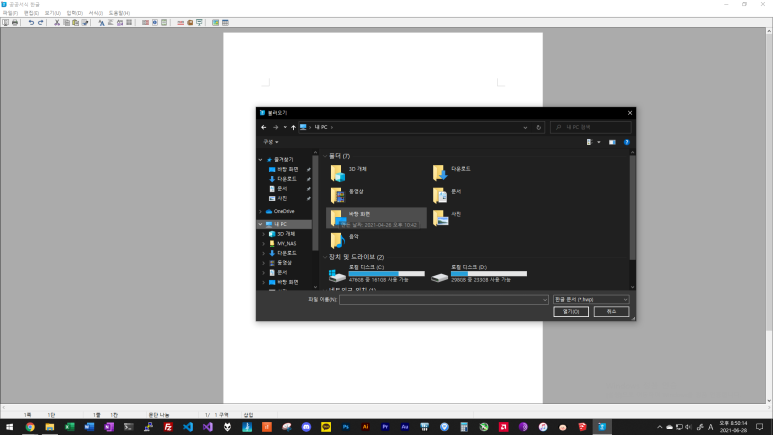The width and height of the screenshot is (773, 435).
Task: Open Discord from the taskbar
Action: 306,427
